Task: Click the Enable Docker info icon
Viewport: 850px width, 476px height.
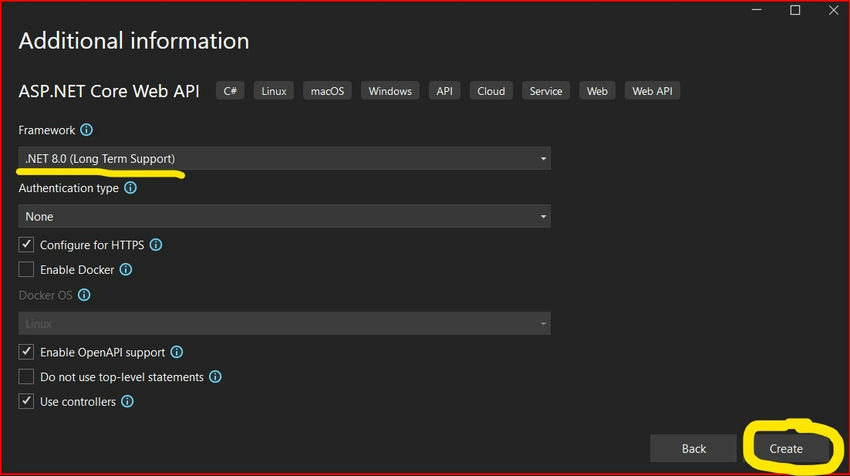Action: tap(126, 269)
